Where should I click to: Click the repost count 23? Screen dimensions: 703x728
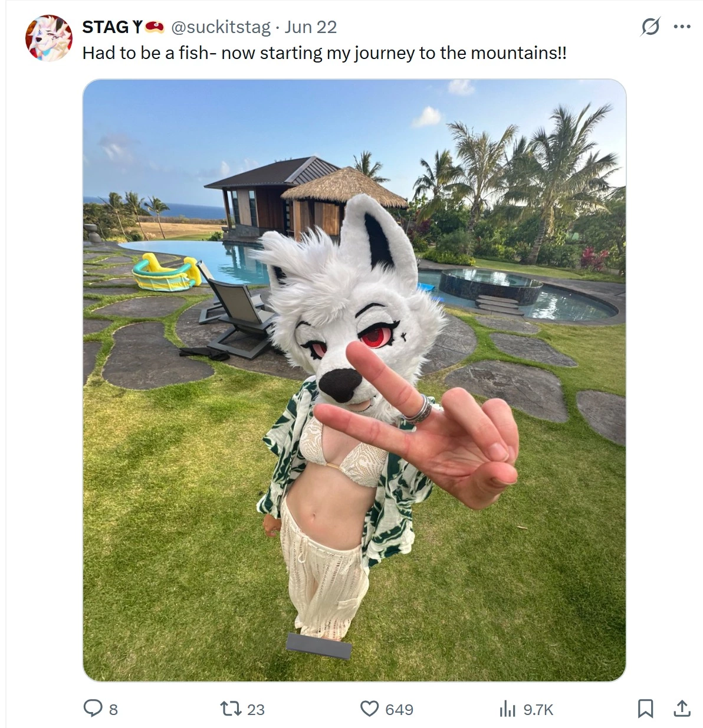[x=255, y=710]
